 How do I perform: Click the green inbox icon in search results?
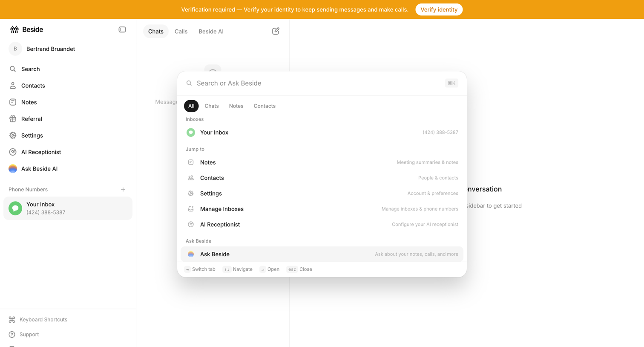click(191, 133)
